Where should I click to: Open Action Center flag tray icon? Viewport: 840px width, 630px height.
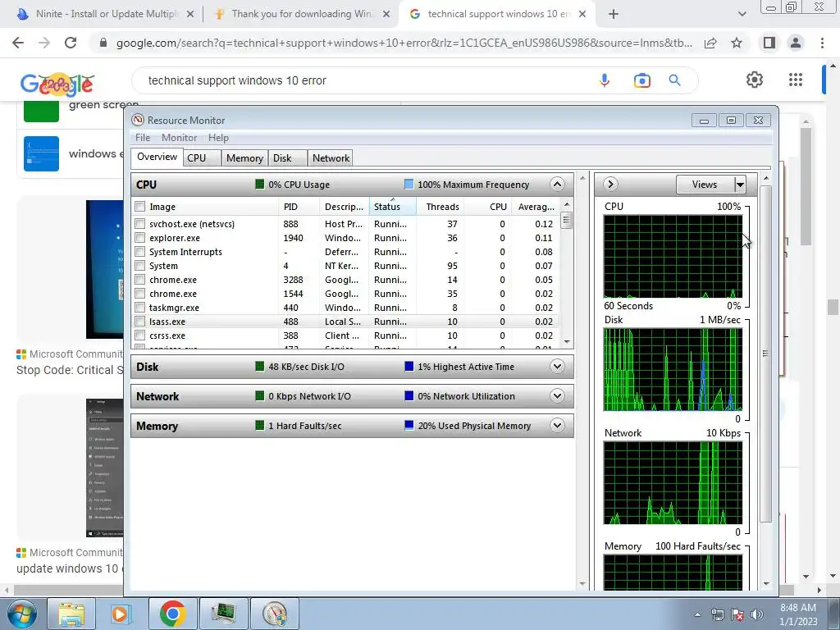click(x=737, y=614)
